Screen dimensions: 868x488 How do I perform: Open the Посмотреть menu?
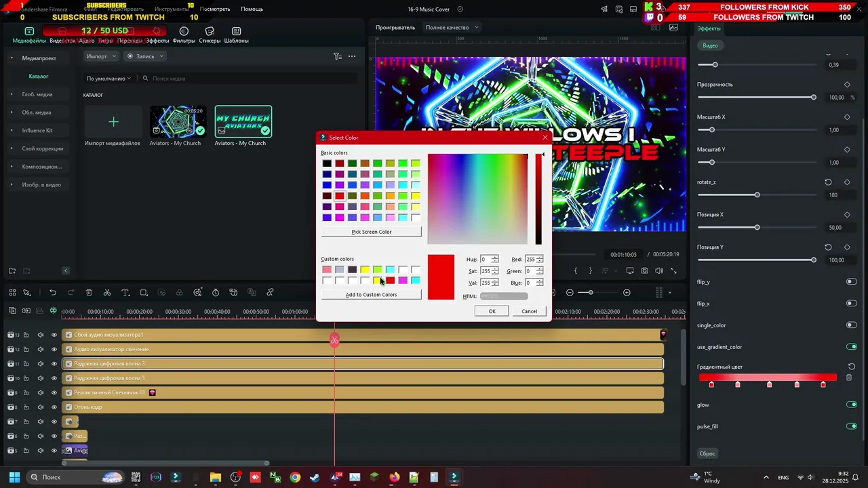coord(215,9)
